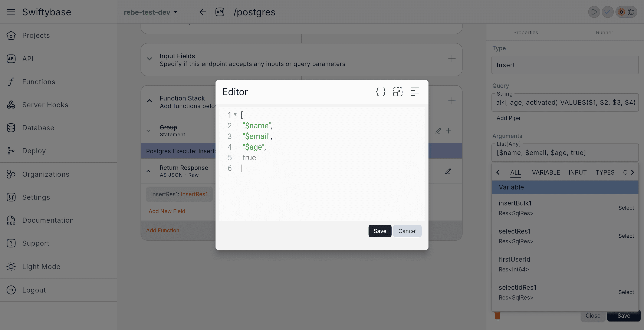Select the INPUT category tab
Viewport: 644px width, 330px height.
578,172
